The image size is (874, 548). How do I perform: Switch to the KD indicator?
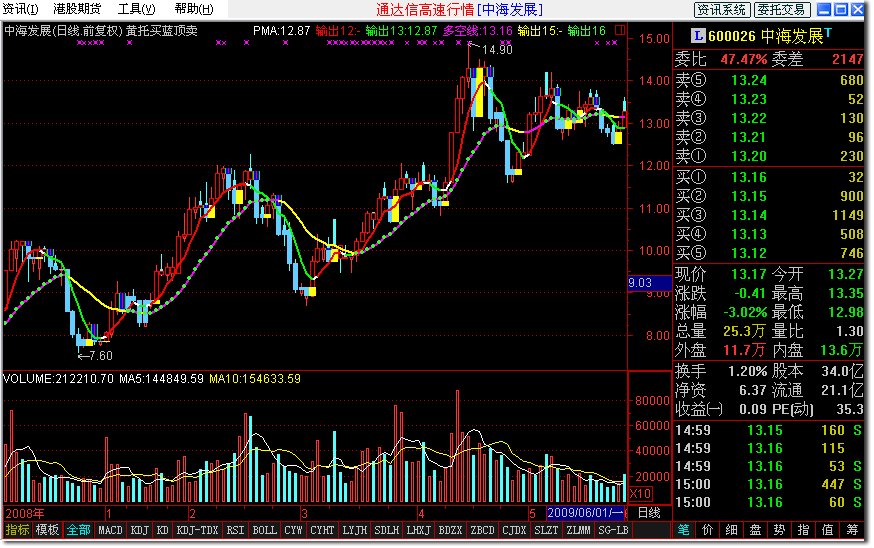162,530
